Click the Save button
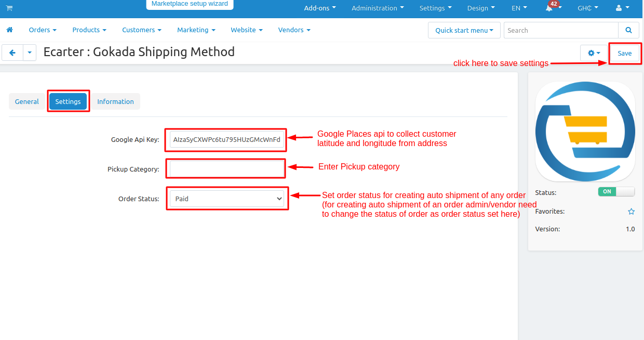This screenshot has height=340, width=644. click(x=625, y=53)
